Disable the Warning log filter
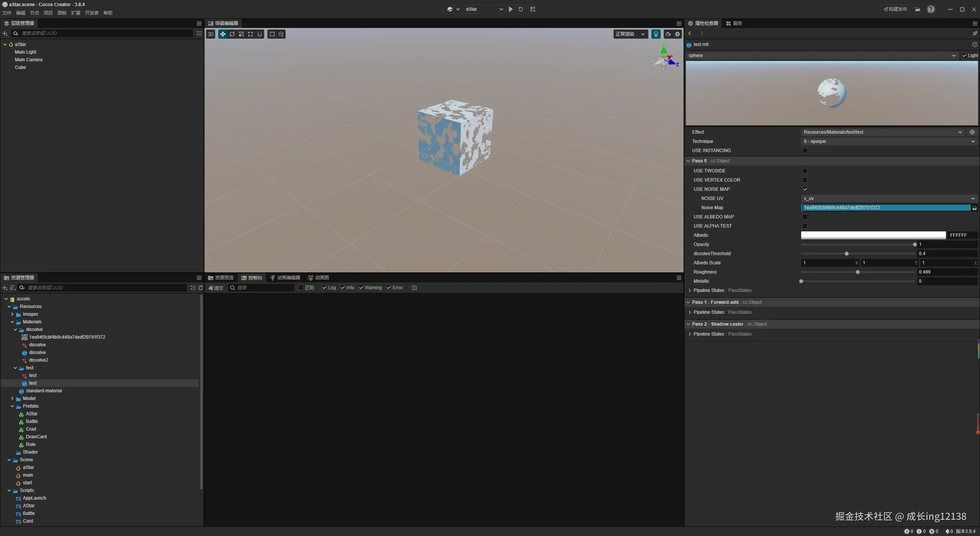The image size is (980, 536). pos(361,288)
